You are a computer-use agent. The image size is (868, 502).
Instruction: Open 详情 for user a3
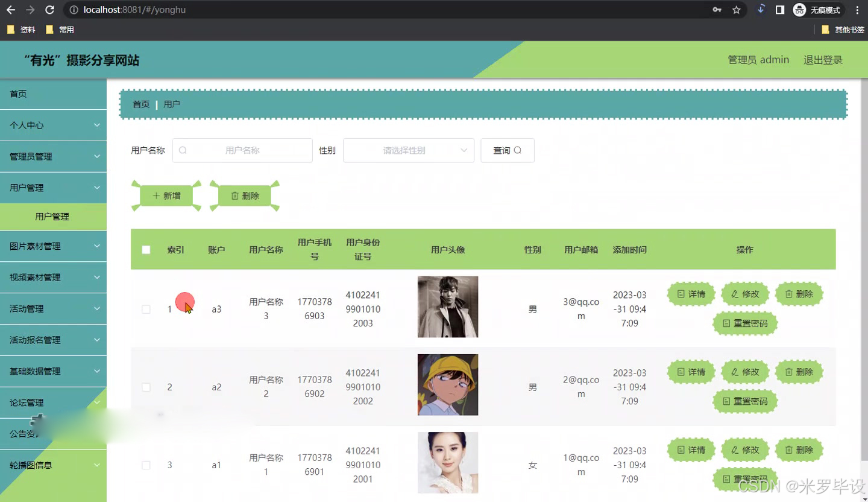(691, 294)
